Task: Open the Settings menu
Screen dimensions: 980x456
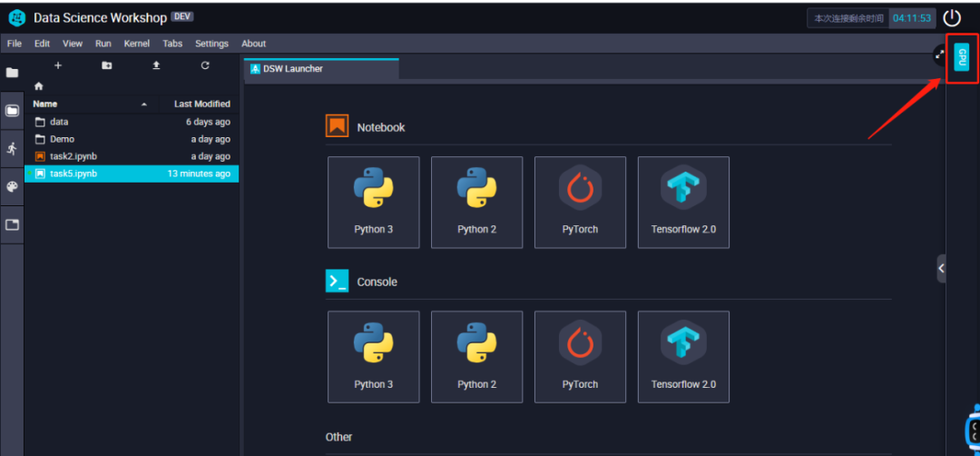Action: tap(211, 44)
